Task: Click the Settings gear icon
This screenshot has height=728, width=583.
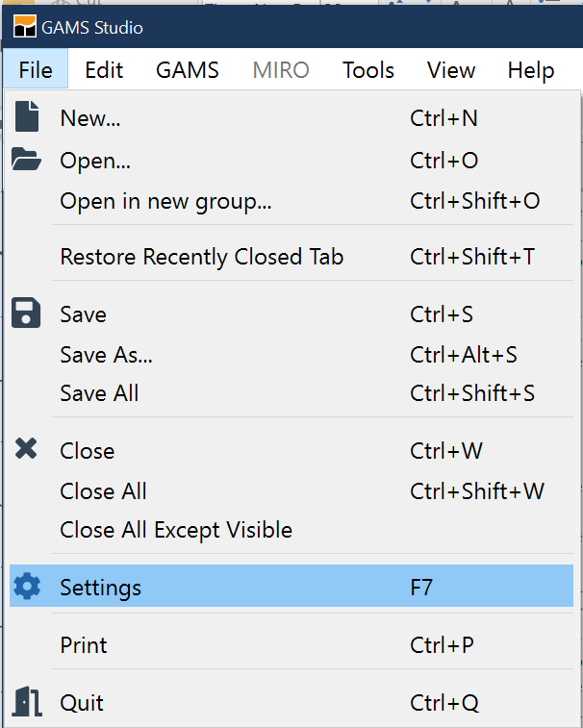Action: pos(27,587)
